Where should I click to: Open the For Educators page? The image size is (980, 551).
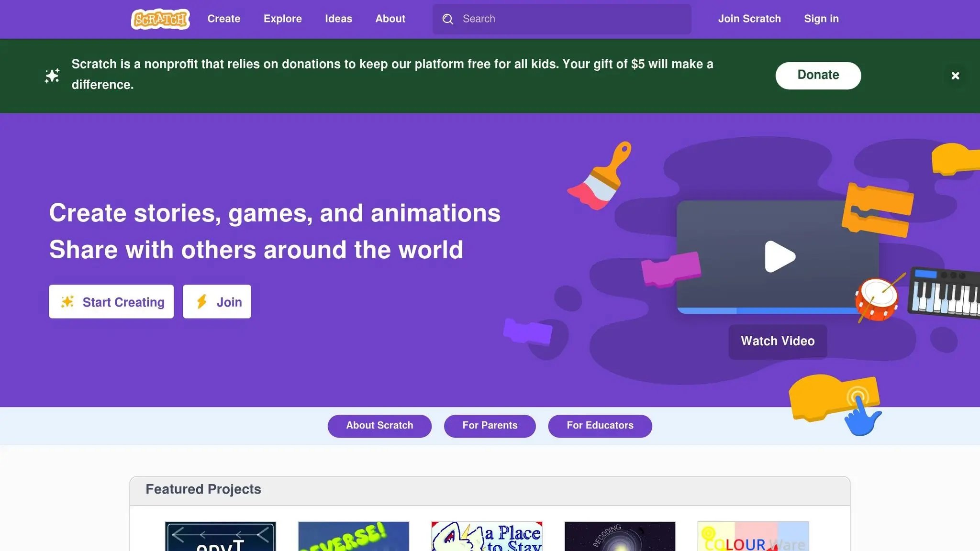pyautogui.click(x=600, y=425)
